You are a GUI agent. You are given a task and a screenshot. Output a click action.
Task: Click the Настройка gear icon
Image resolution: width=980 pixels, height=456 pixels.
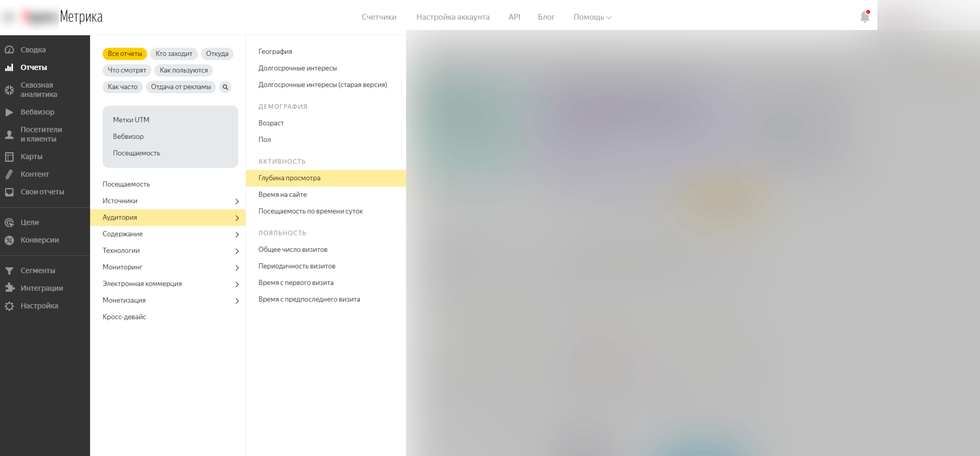click(x=9, y=306)
